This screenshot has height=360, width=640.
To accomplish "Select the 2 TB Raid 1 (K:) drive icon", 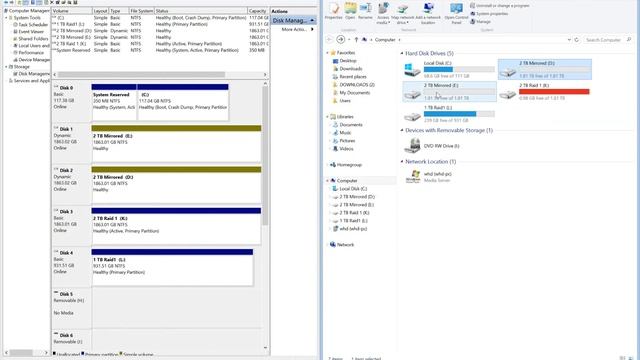I will point(508,94).
